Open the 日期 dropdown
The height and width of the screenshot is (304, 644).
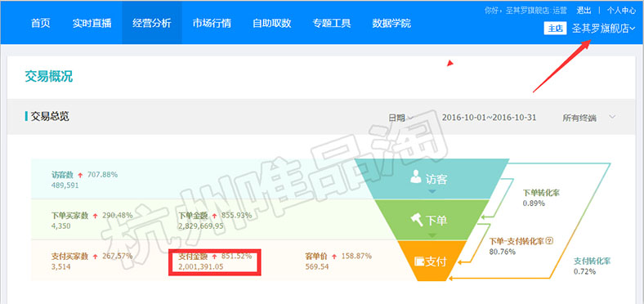400,118
